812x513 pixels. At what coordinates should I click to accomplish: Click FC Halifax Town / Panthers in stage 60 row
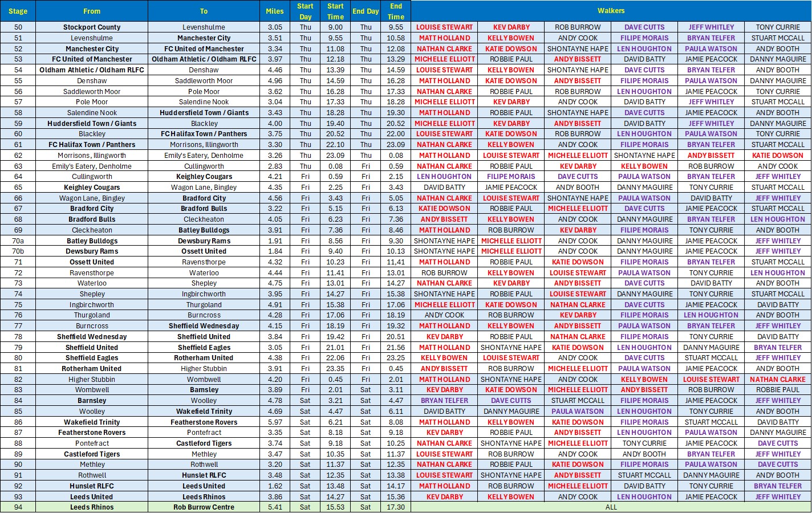pos(204,134)
